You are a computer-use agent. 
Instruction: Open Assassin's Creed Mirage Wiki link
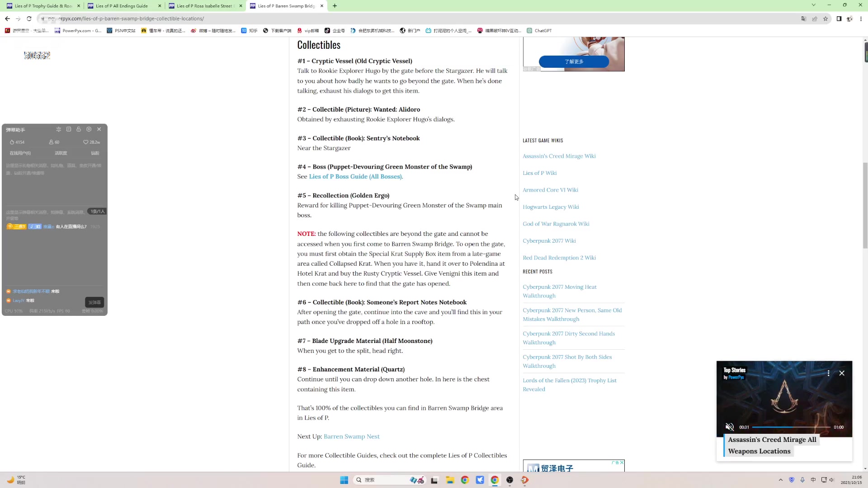(559, 156)
